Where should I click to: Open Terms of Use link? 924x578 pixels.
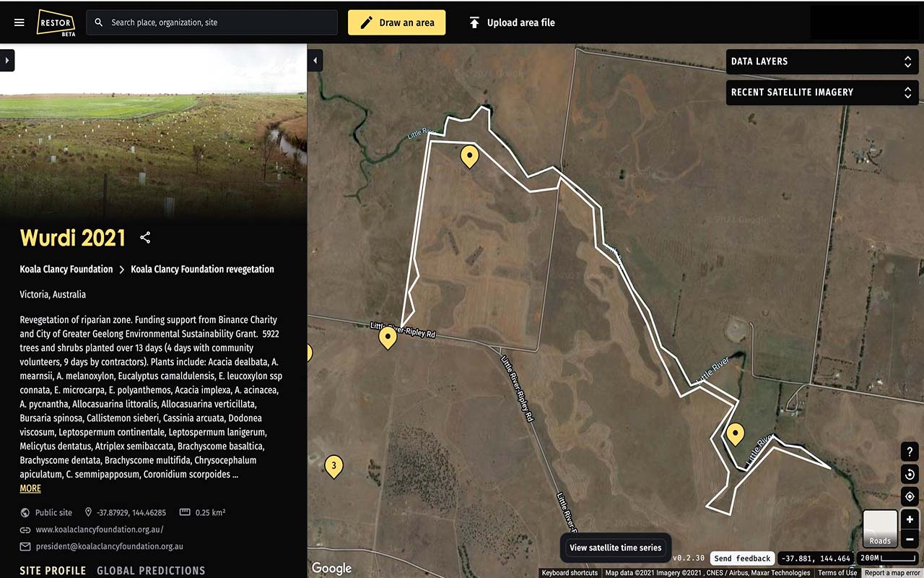click(837, 573)
